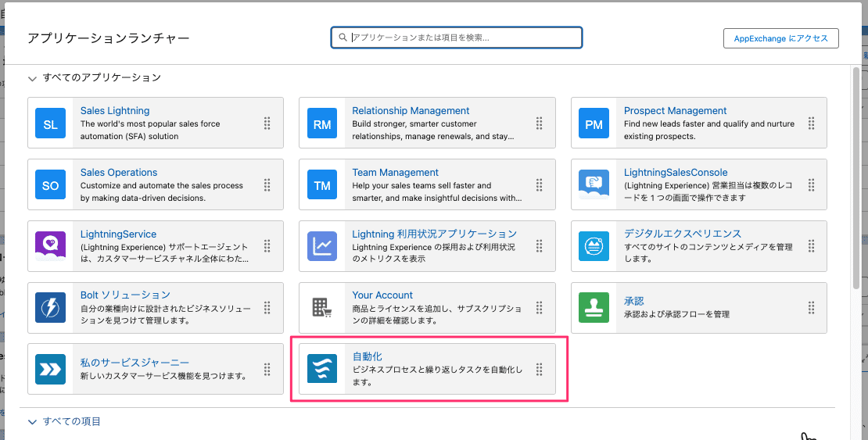Click the Lightning 利用状況アプリケーション chart icon
The image size is (868, 440).
click(322, 246)
